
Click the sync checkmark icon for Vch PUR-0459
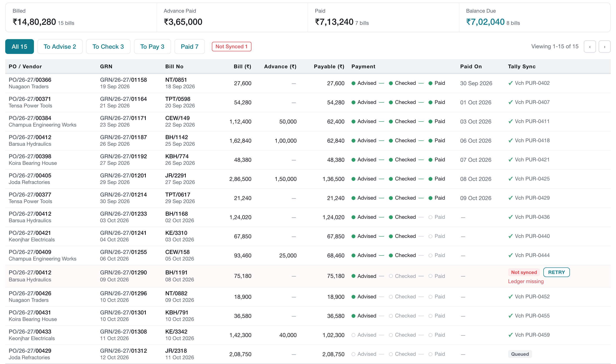511,335
